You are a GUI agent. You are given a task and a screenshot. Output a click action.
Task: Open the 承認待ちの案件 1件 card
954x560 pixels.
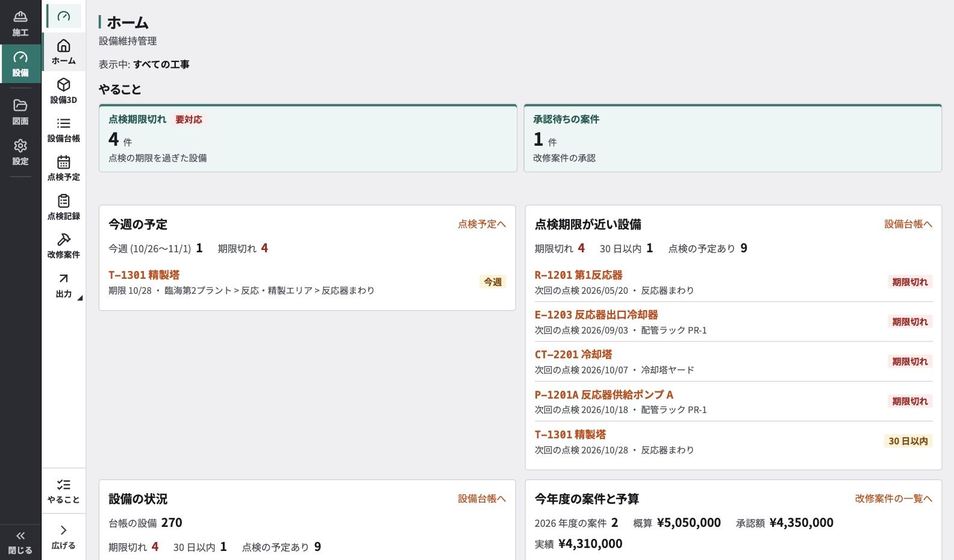tap(733, 138)
